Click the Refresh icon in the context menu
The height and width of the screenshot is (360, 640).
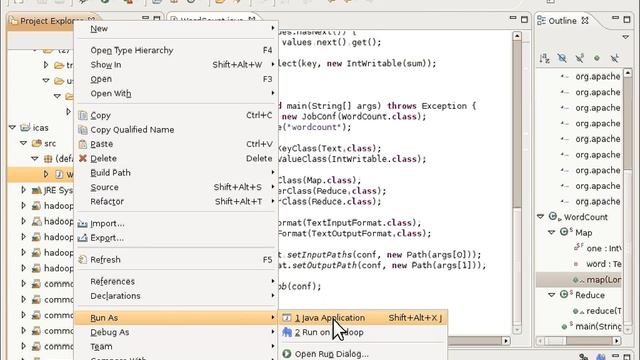(x=82, y=260)
